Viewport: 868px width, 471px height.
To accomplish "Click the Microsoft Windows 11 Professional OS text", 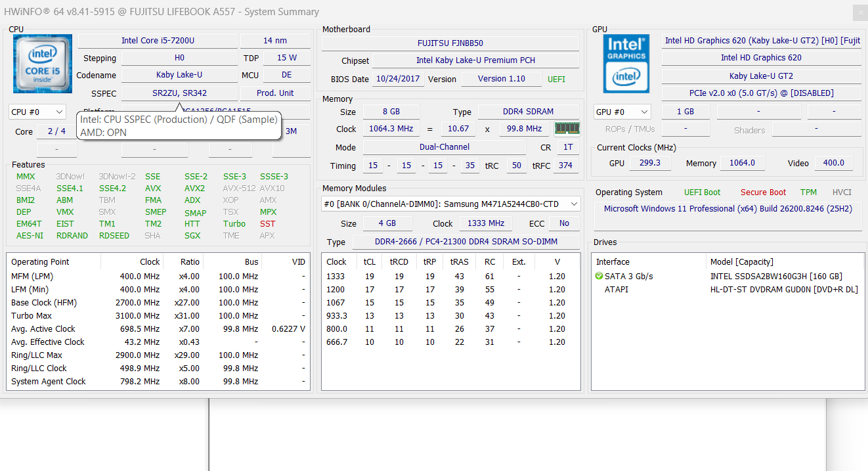I will (728, 209).
